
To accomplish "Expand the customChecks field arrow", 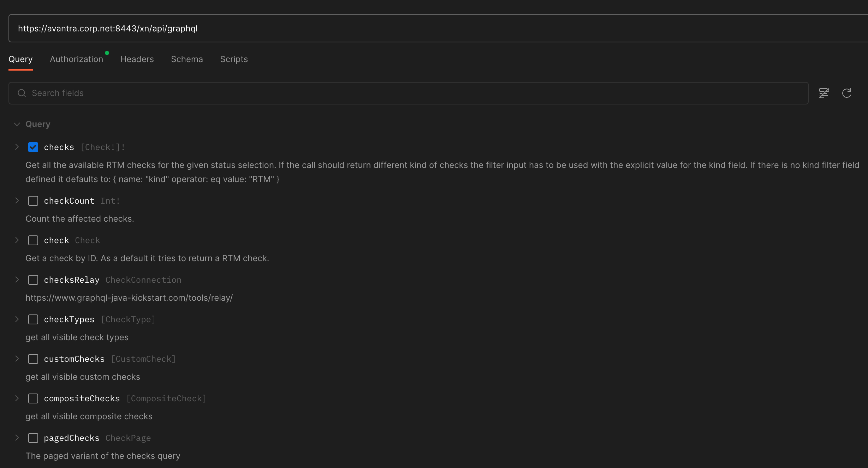I will (x=17, y=359).
